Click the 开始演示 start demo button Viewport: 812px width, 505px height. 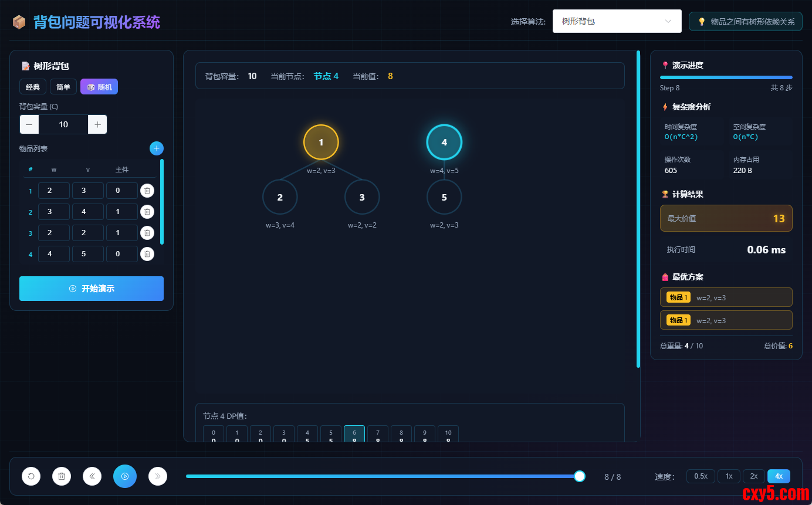(92, 289)
